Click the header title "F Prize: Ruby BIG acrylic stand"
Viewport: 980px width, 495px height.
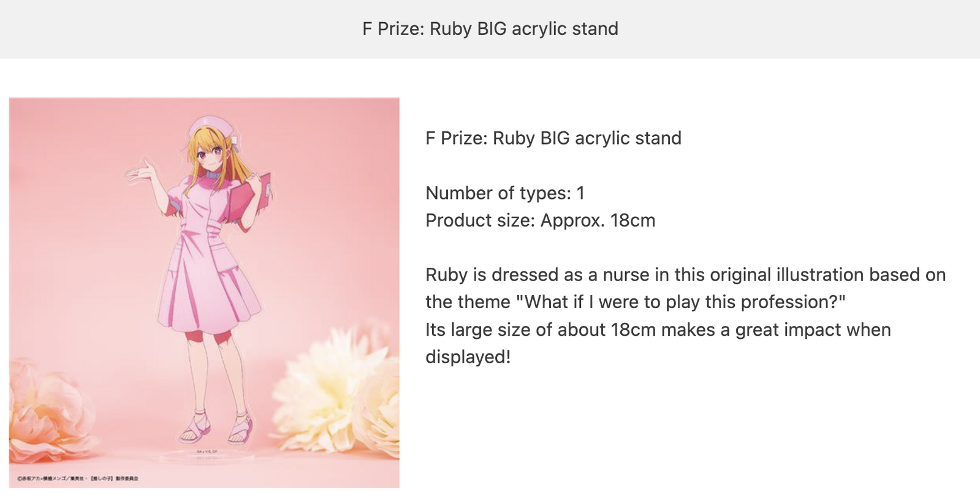pyautogui.click(x=490, y=29)
